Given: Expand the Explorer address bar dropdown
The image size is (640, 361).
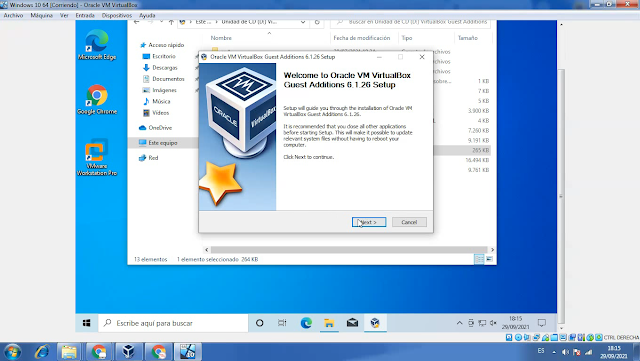Looking at the screenshot, I should click(x=303, y=22).
